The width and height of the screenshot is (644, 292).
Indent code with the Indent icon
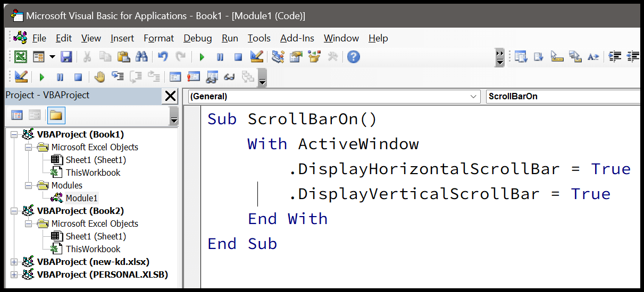coord(615,57)
